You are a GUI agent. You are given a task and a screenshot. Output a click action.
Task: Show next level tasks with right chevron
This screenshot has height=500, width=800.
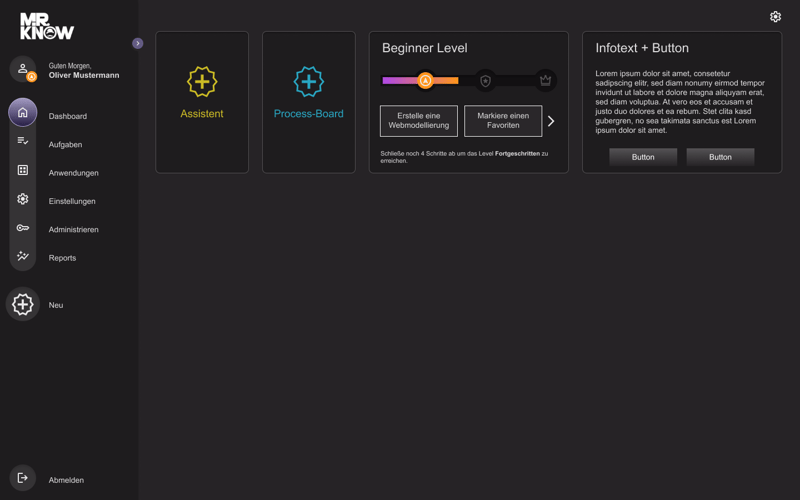[551, 121]
